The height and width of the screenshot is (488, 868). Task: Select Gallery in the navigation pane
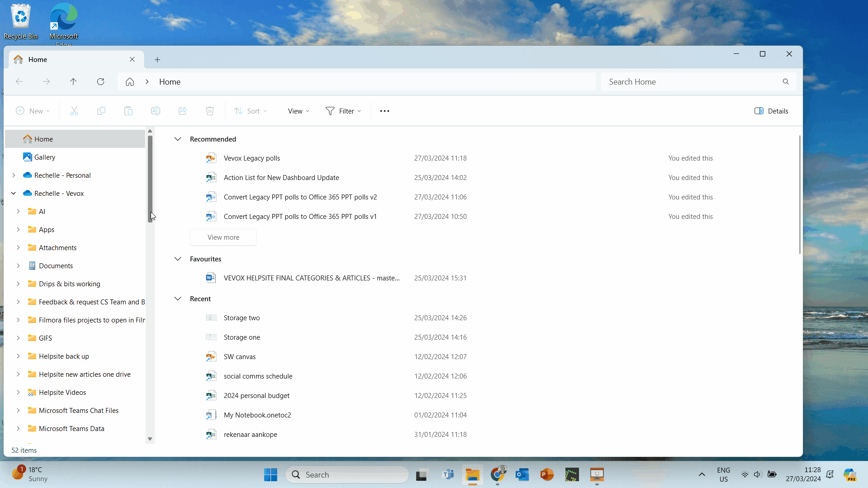coord(45,157)
